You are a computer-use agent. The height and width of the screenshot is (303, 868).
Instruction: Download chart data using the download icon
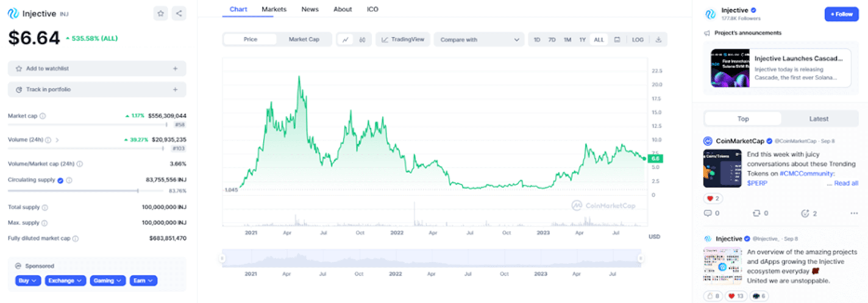coord(658,39)
